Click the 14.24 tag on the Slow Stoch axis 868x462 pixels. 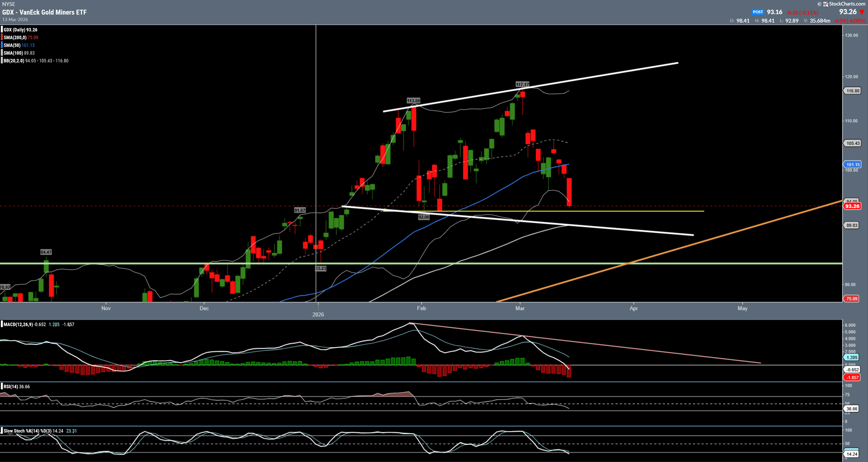click(x=852, y=454)
